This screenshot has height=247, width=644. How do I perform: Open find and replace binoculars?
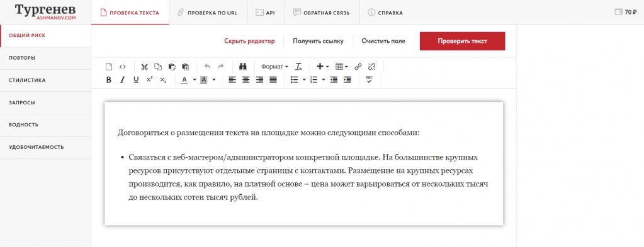(x=242, y=67)
